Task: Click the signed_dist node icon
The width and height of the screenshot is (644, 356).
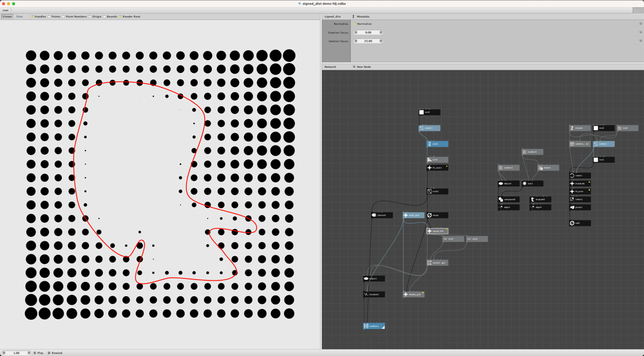Action: click(430, 231)
